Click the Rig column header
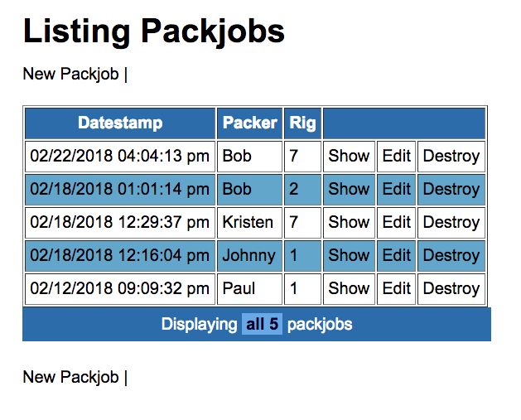 tap(302, 123)
